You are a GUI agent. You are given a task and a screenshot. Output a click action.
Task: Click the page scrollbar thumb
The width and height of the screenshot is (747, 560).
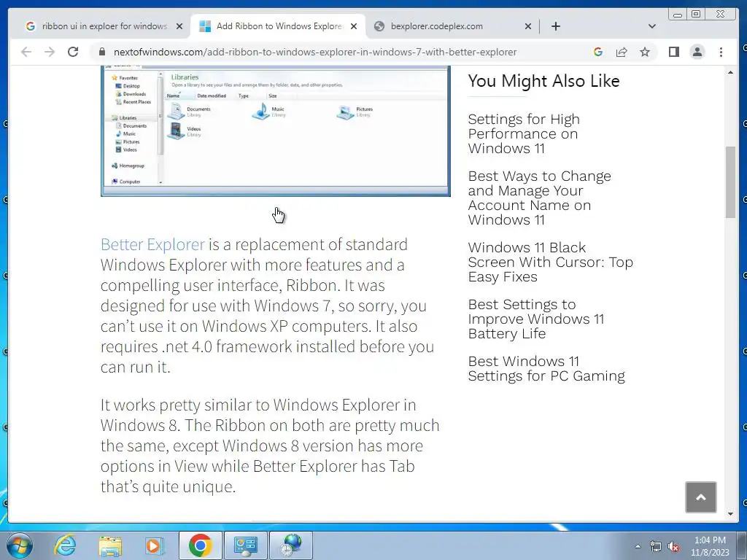point(730,182)
